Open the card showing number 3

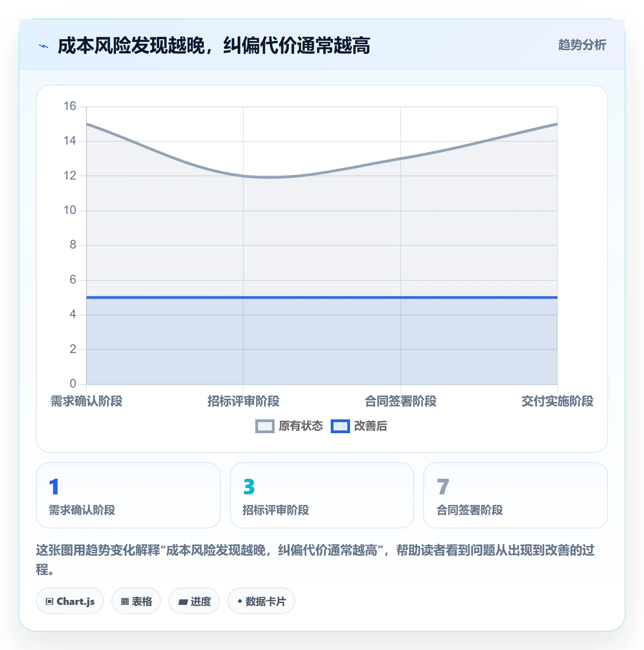point(322,495)
